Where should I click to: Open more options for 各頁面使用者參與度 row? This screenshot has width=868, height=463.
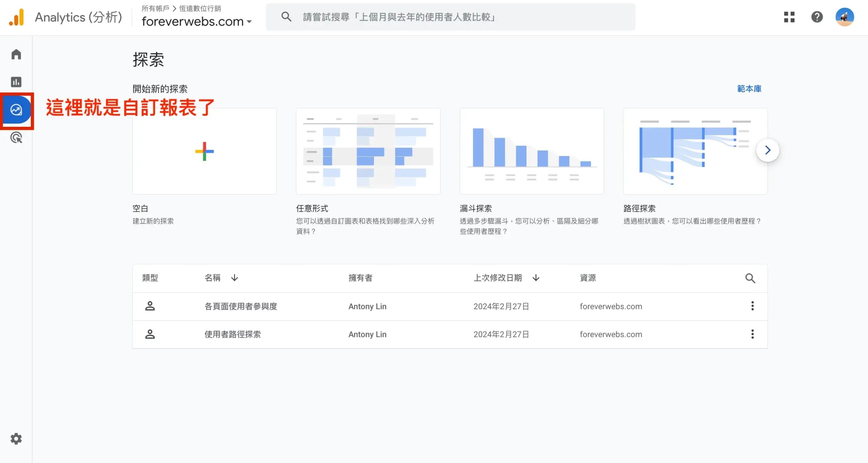point(752,306)
